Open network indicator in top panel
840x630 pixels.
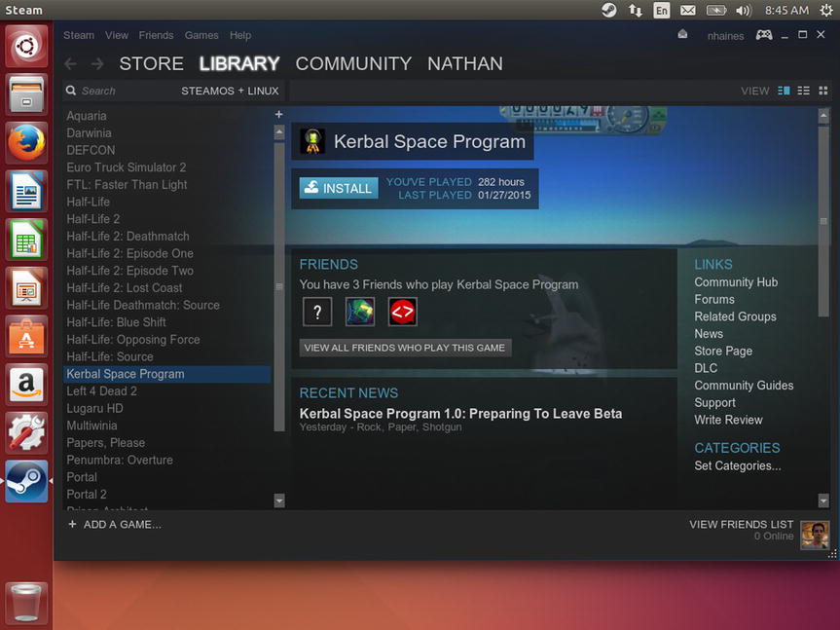(636, 10)
